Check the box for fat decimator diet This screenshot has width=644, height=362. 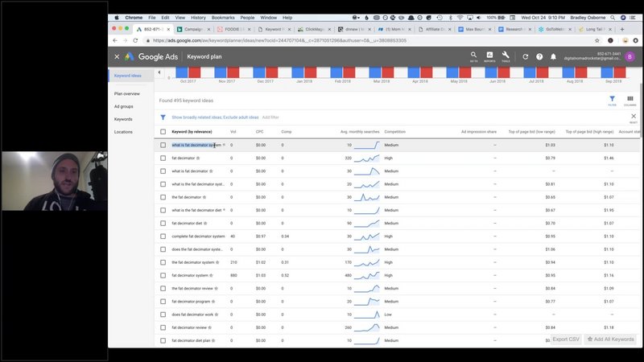point(163,224)
